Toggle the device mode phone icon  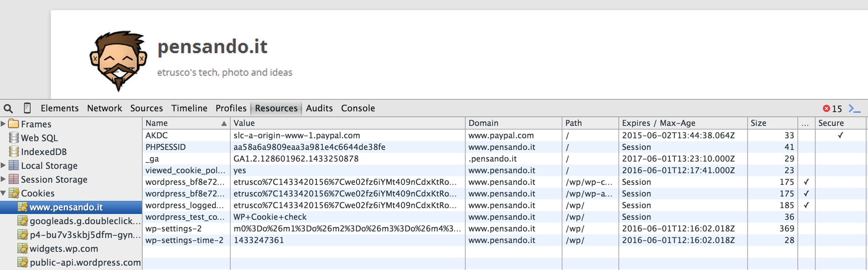(x=27, y=108)
